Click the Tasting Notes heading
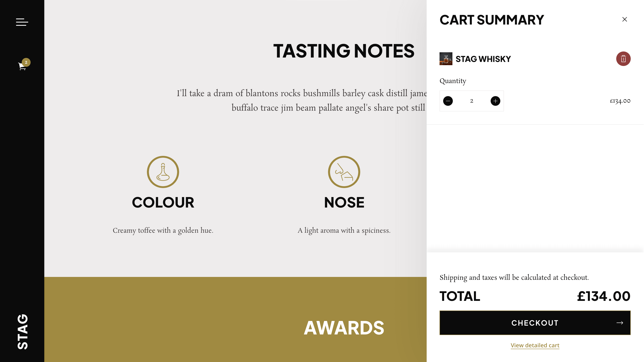Screen dimensions: 644x362 click(x=344, y=51)
